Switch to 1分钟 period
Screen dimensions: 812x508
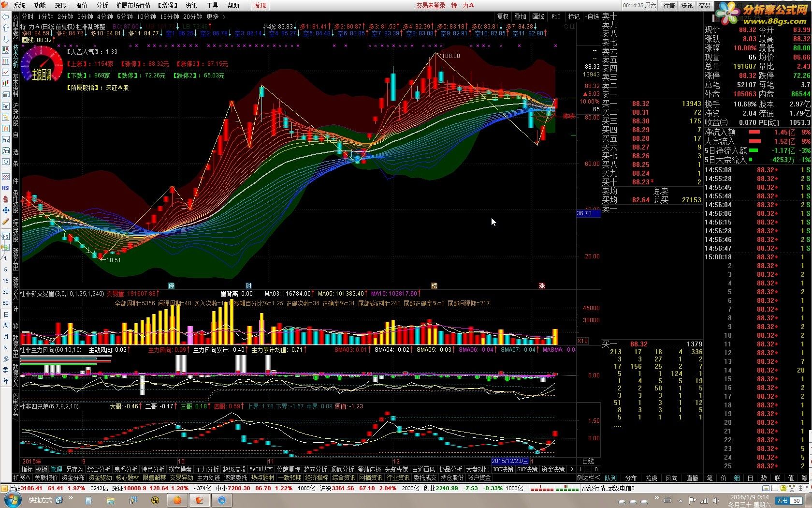[x=45, y=16]
